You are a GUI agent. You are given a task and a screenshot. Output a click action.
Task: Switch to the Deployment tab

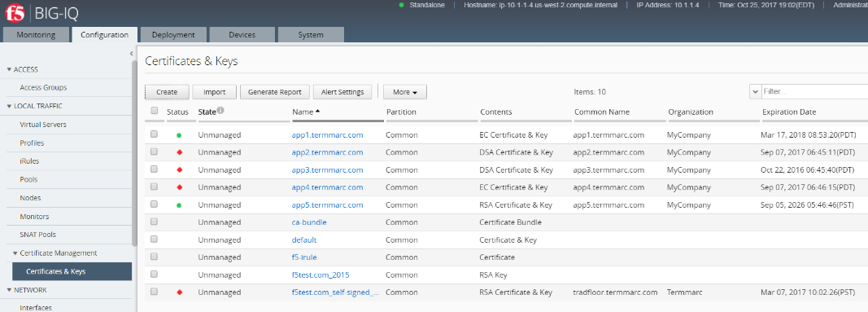tap(173, 35)
